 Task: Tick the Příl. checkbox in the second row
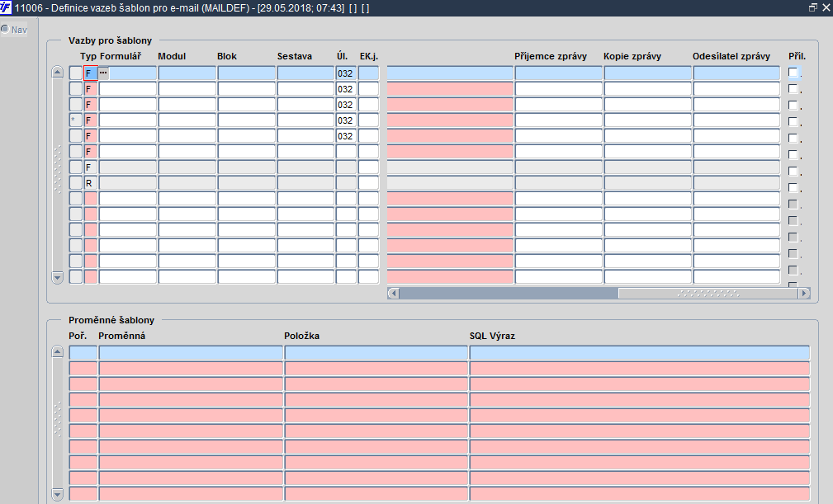(793, 88)
